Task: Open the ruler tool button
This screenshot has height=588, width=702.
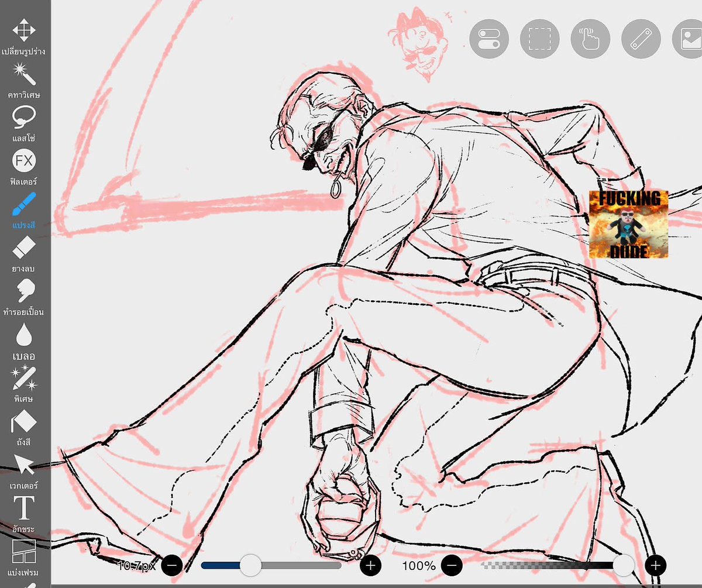Action: tap(641, 38)
